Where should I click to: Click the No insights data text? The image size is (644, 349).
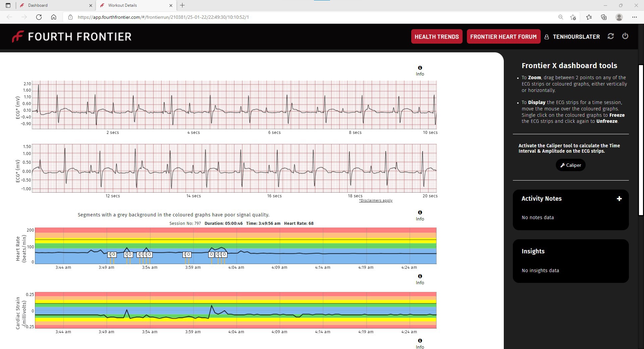540,270
